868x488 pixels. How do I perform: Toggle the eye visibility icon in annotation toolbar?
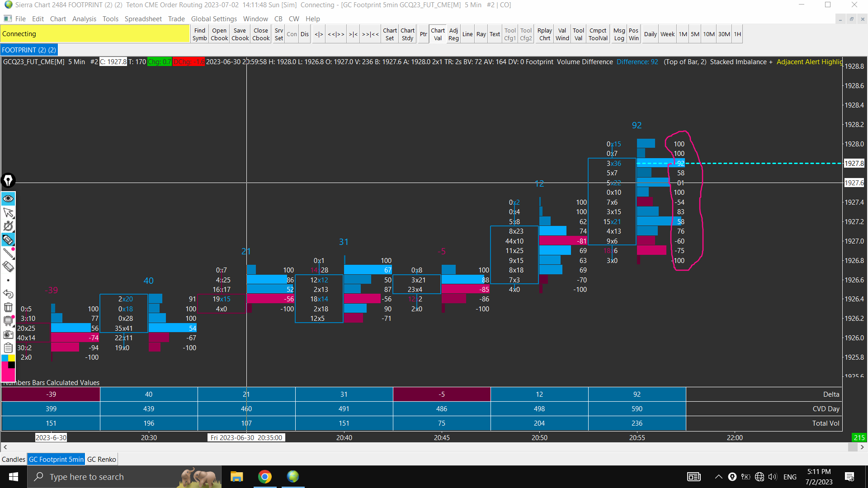[8, 199]
